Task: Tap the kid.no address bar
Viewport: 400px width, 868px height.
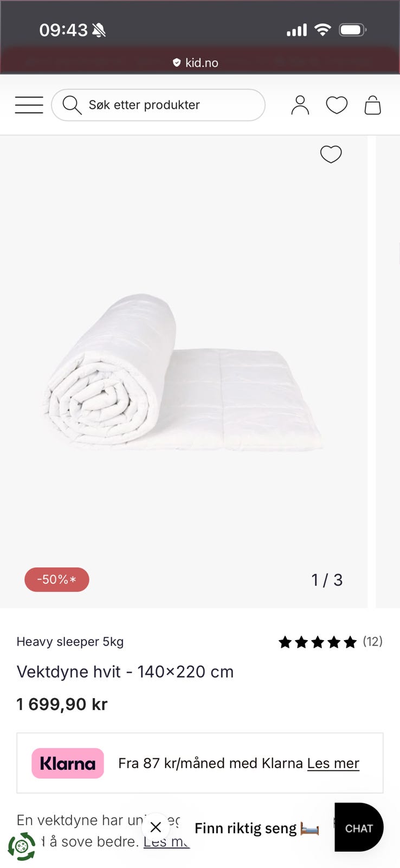Action: 196,63
